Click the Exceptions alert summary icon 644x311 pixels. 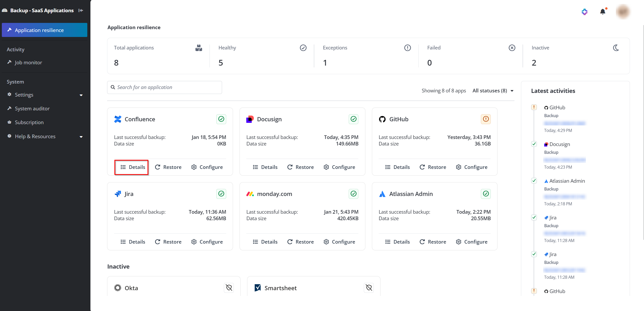tap(408, 48)
